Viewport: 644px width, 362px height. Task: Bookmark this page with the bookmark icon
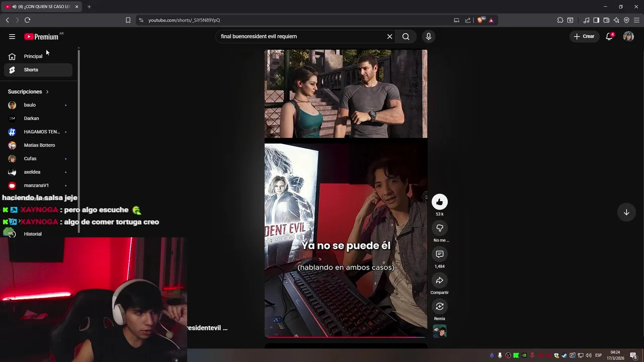point(128,20)
